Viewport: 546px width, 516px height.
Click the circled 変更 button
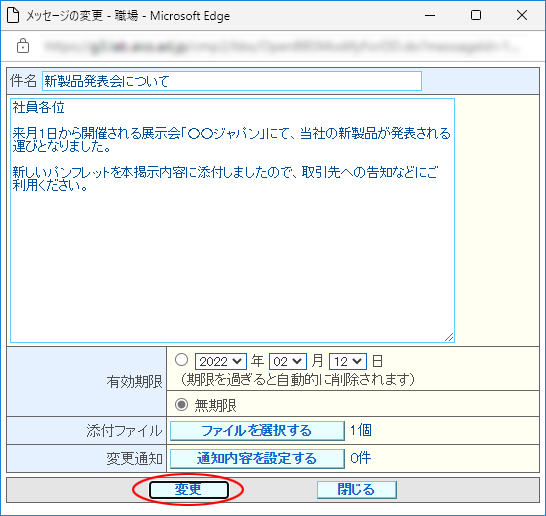point(189,490)
